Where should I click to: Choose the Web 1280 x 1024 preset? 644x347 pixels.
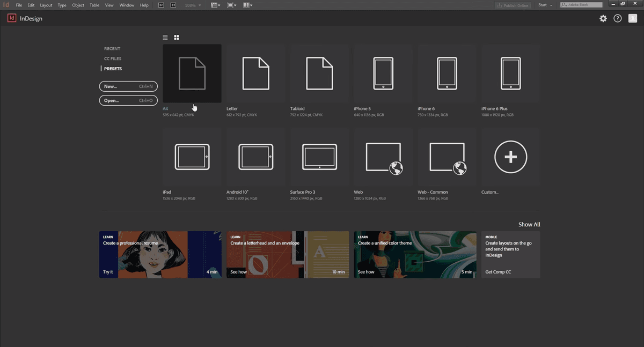[383, 157]
